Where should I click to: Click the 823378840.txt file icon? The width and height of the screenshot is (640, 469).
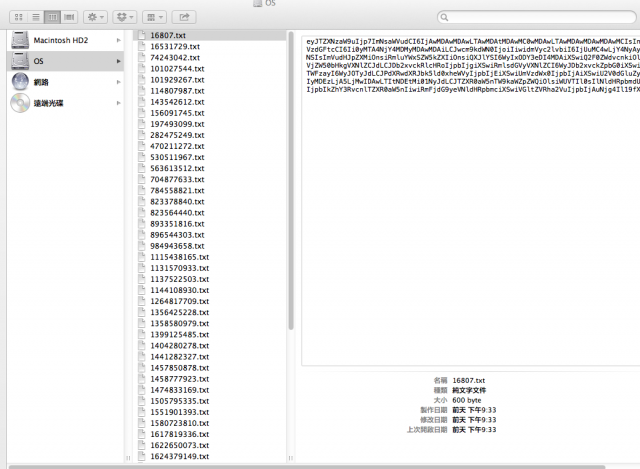pos(142,201)
